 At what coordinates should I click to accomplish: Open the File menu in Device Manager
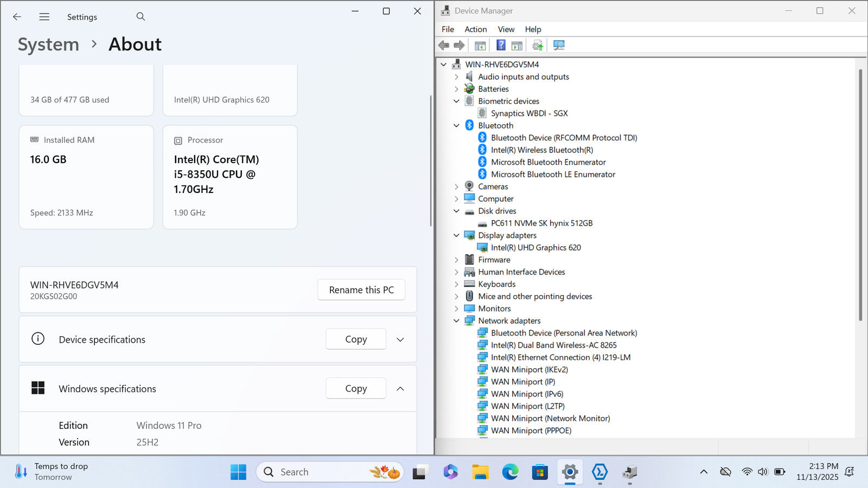click(448, 29)
